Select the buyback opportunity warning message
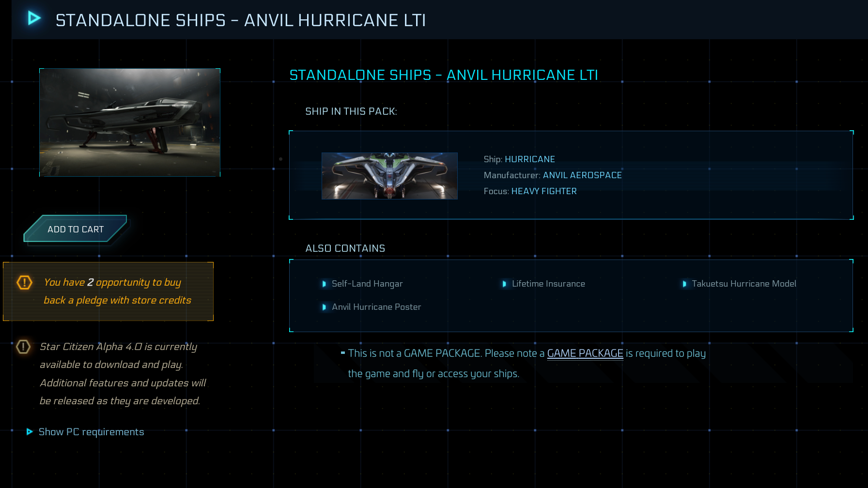This screenshot has height=488, width=868. 117,291
